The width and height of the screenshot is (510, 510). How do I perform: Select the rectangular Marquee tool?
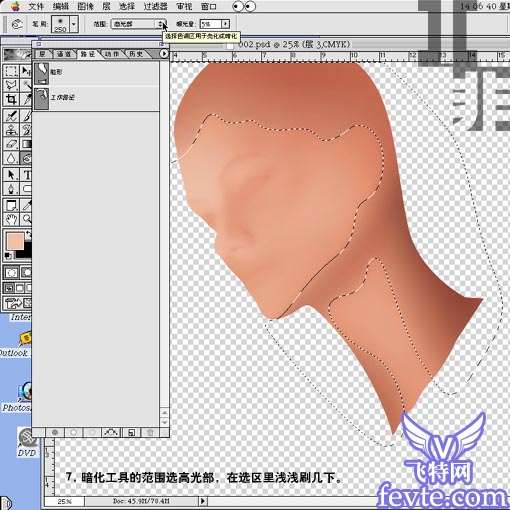coord(11,71)
